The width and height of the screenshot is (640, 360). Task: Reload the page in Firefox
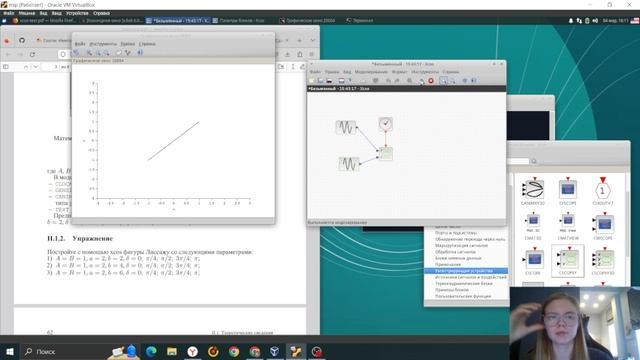32,54
